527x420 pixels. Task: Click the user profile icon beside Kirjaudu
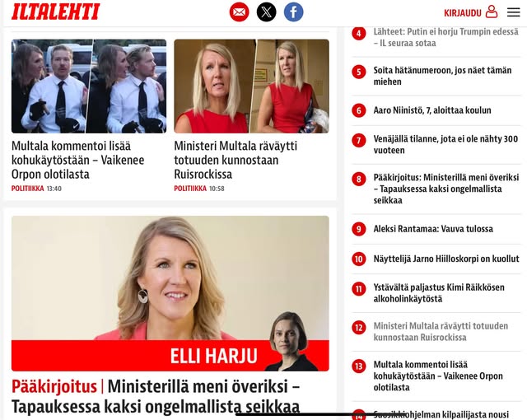tap(492, 12)
